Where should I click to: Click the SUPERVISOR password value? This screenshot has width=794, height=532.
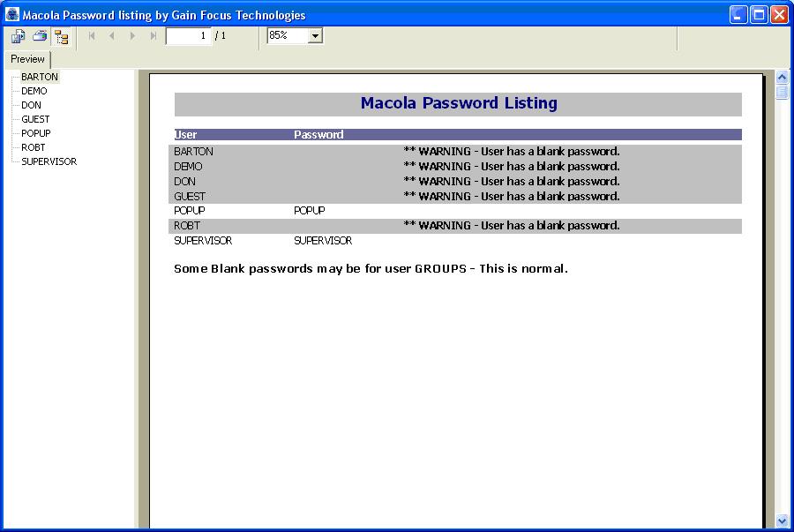tap(323, 241)
